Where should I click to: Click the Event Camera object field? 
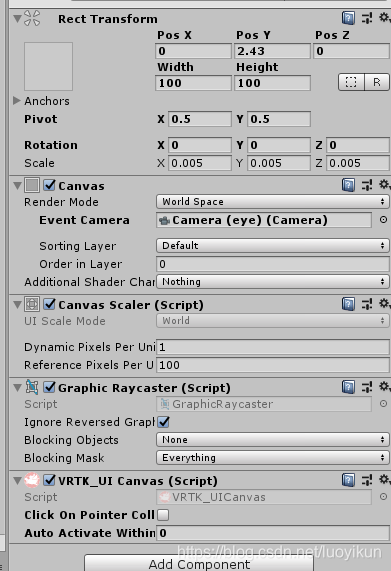point(264,220)
